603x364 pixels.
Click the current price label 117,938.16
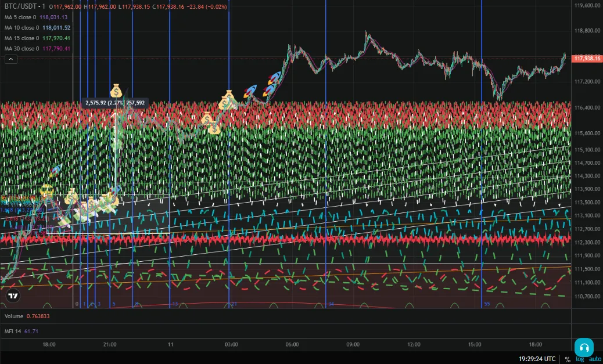point(587,59)
